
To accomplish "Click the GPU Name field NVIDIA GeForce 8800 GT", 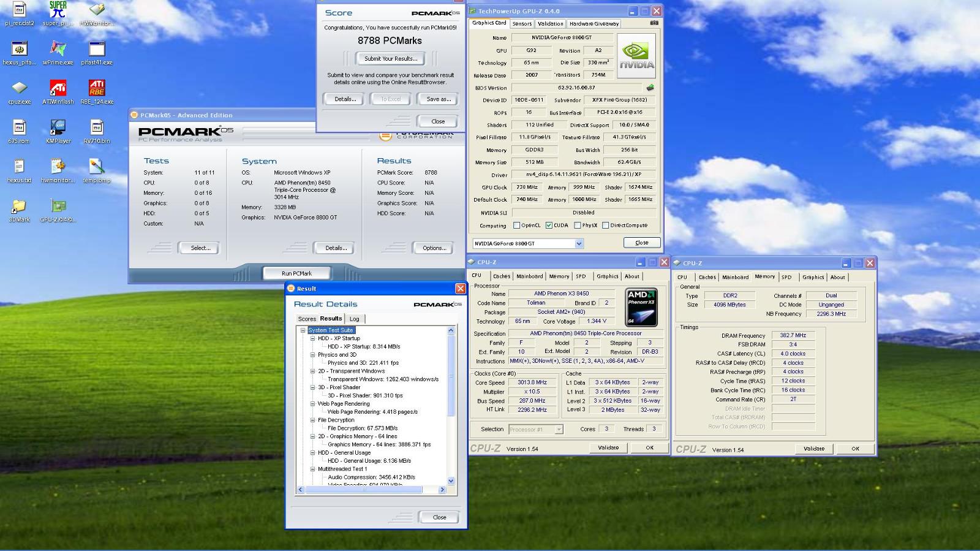I will [x=562, y=37].
